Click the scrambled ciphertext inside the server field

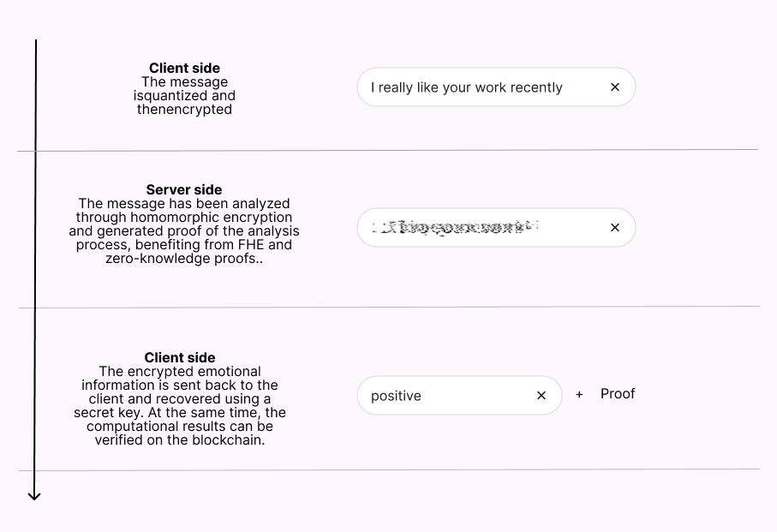[456, 228]
